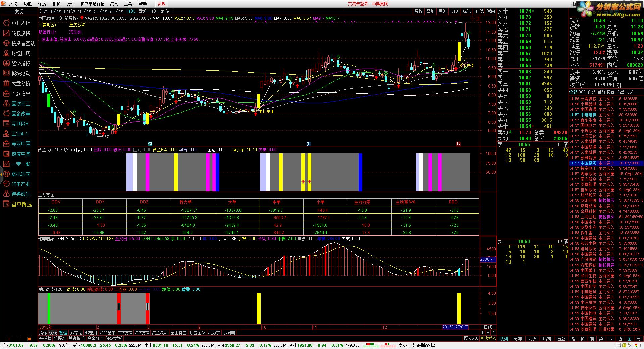The height and width of the screenshot is (349, 644).
Task: Select 主 toggle in bottom-right row
Action: click(x=629, y=339)
